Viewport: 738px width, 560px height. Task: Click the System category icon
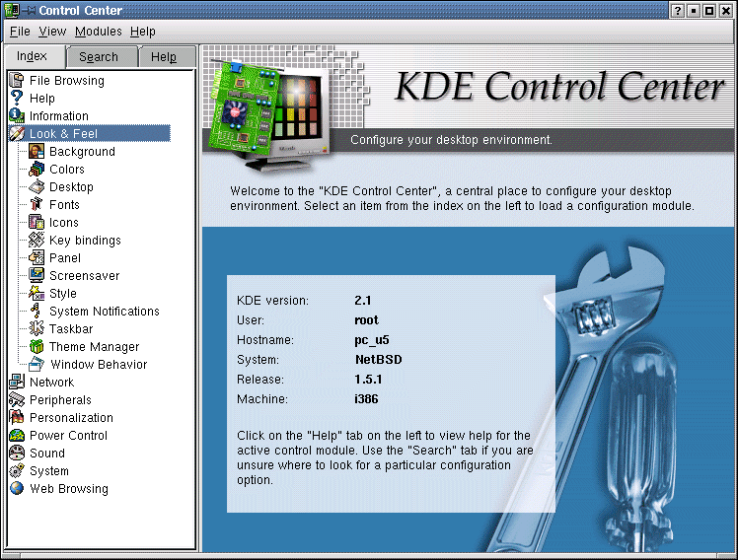point(17,470)
